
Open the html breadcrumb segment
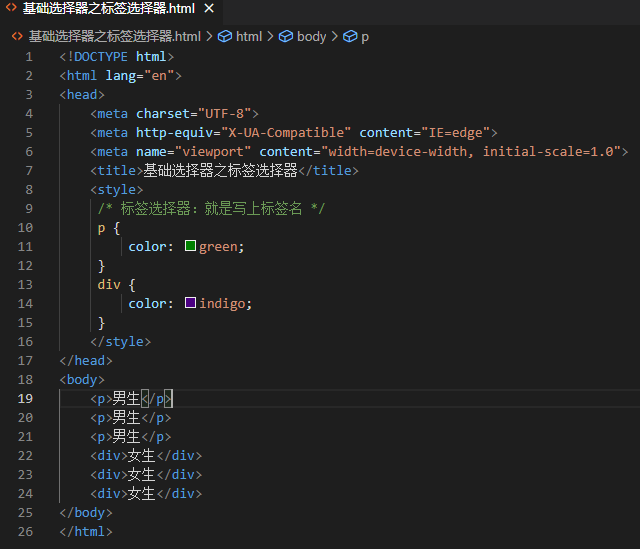249,36
